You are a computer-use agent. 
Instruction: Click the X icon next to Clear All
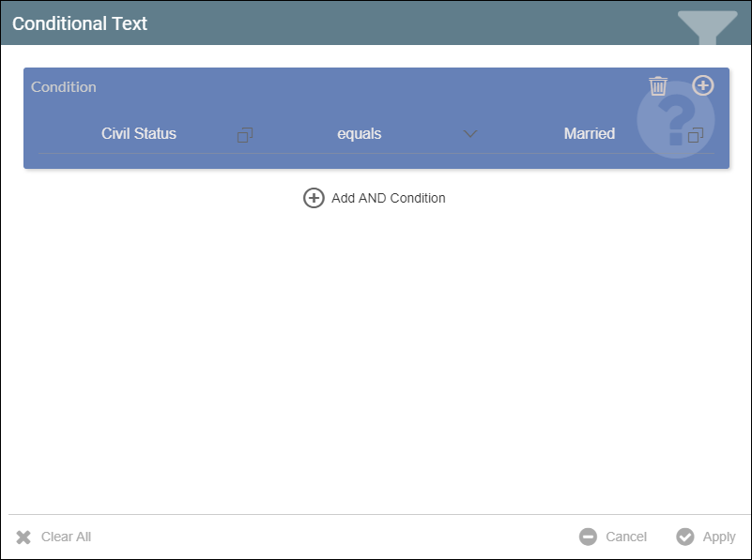click(x=23, y=537)
